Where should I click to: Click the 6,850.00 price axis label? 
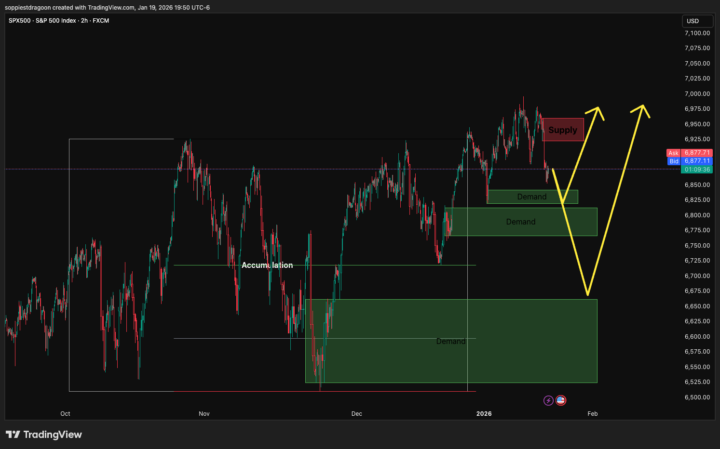697,185
